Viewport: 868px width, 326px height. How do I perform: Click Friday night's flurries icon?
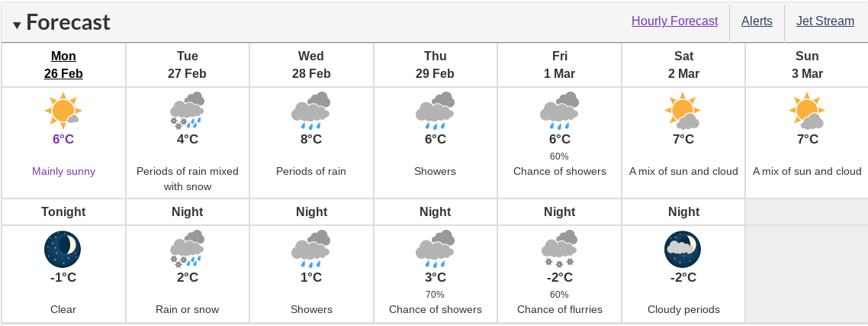pyautogui.click(x=559, y=248)
